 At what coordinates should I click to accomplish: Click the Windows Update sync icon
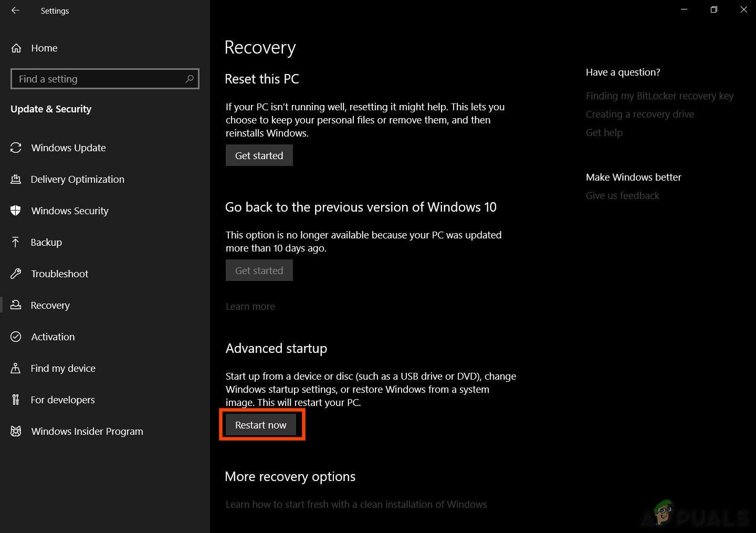click(16, 148)
